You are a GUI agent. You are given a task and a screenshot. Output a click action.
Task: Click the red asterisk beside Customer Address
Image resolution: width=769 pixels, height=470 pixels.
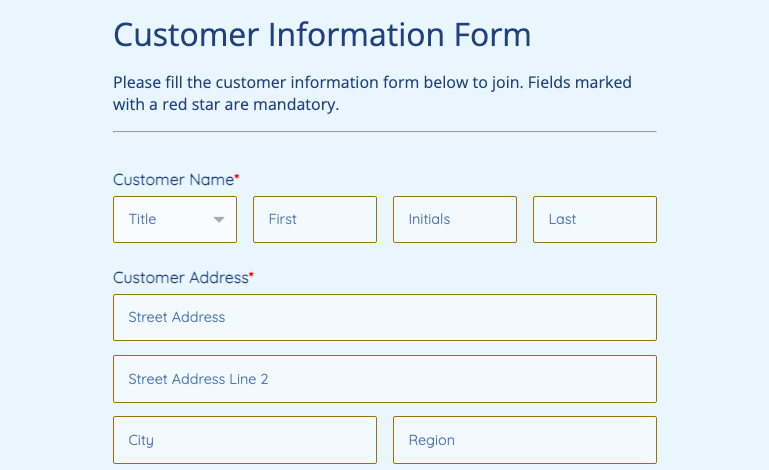click(x=252, y=276)
